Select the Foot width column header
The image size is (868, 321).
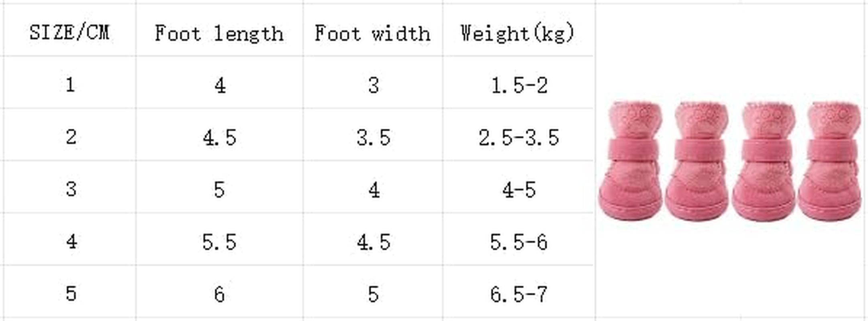(x=372, y=33)
